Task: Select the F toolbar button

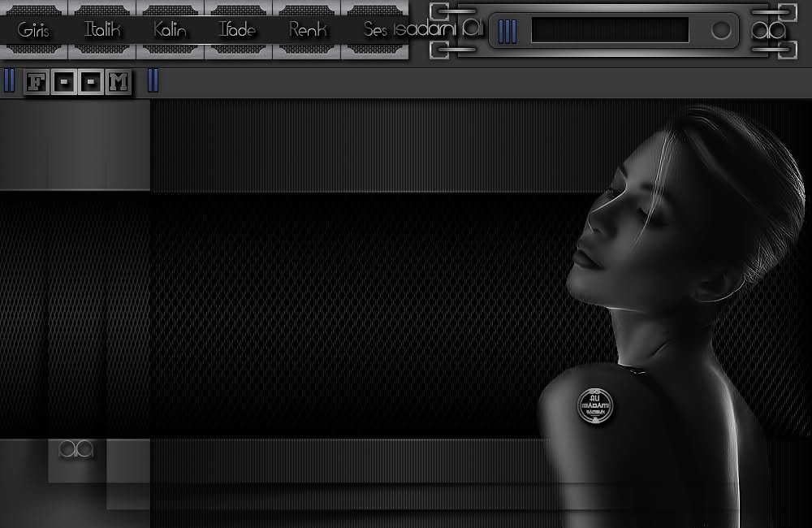Action: (37, 82)
